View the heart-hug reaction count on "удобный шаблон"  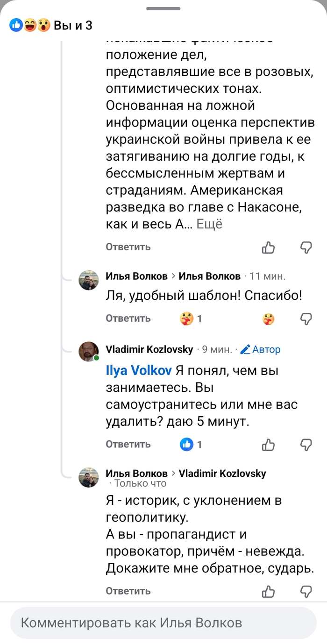[x=191, y=319]
